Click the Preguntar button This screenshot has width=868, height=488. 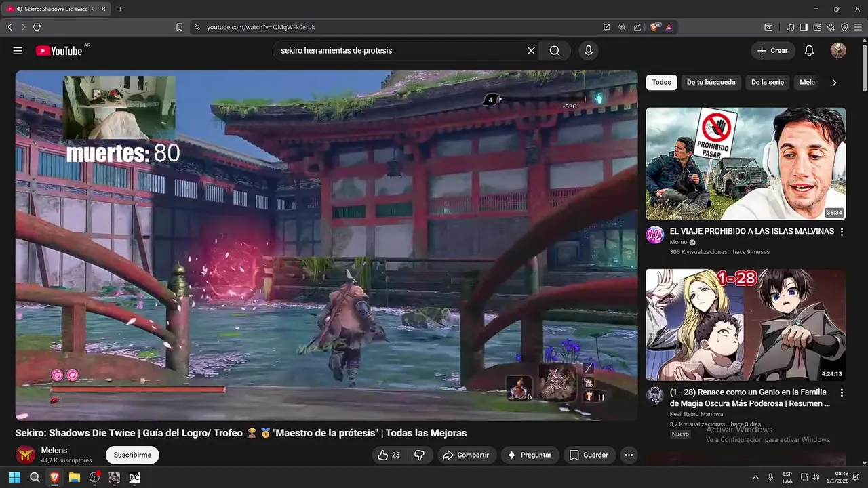click(x=530, y=455)
